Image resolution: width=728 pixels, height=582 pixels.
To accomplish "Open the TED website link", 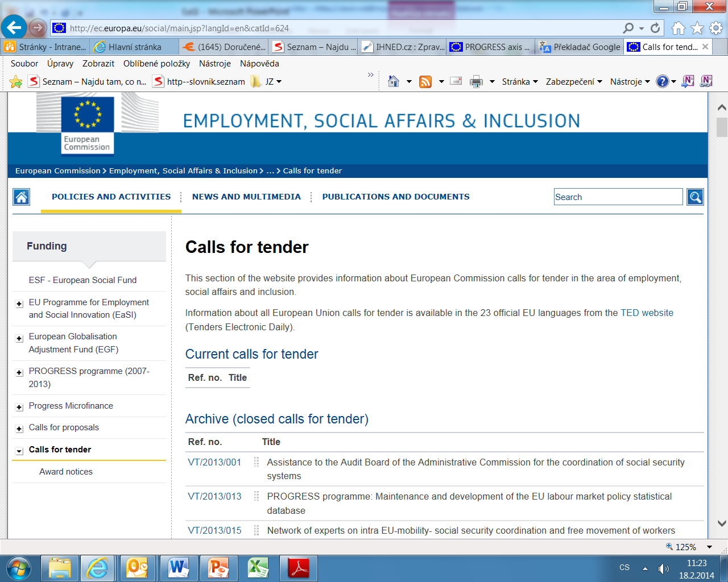I will [647, 313].
